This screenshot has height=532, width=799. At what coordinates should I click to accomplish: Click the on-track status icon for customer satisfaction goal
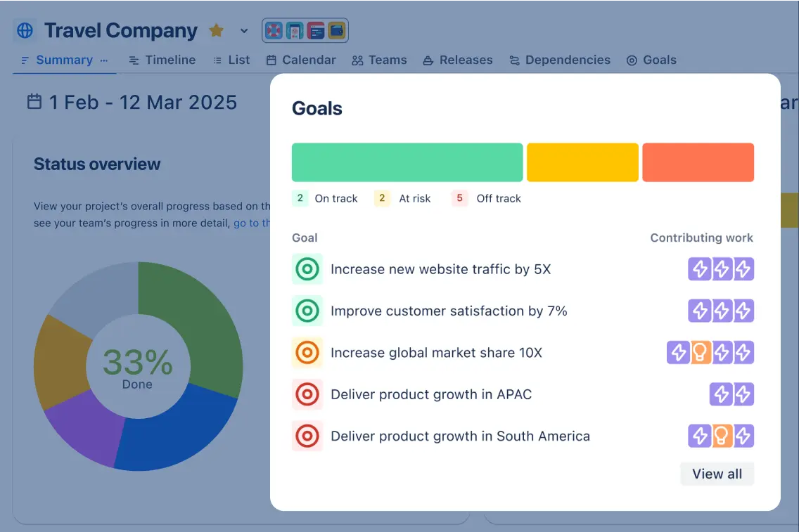click(307, 311)
